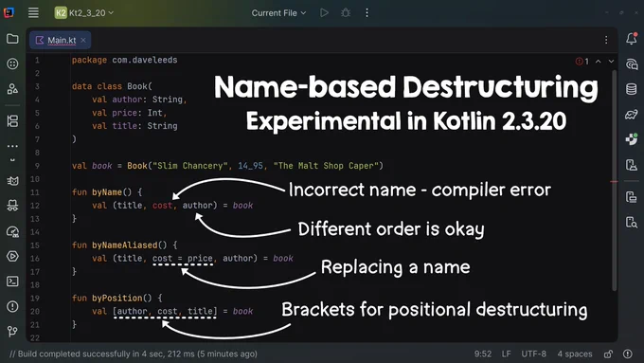Close the Main.kt tab

coord(83,40)
